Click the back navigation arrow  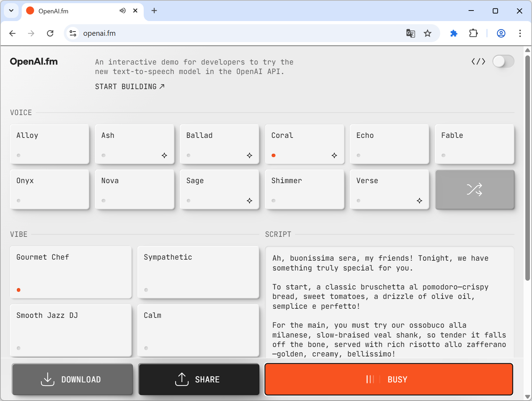tap(12, 33)
